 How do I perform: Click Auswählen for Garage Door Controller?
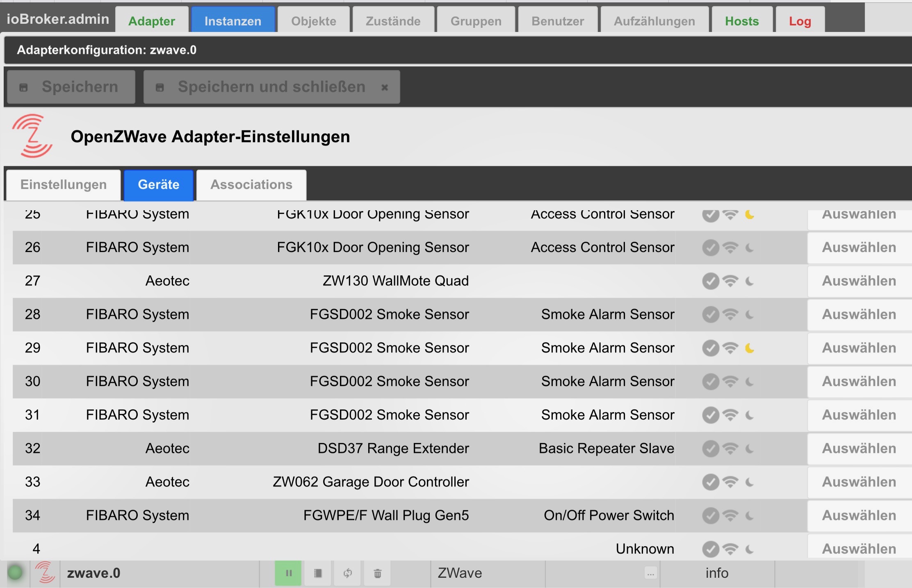click(860, 482)
